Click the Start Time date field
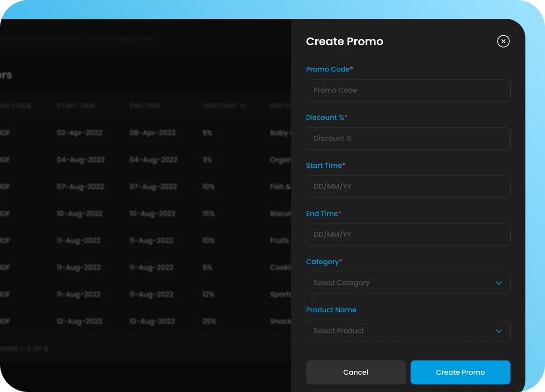Image resolution: width=545 pixels, height=392 pixels. click(x=408, y=187)
